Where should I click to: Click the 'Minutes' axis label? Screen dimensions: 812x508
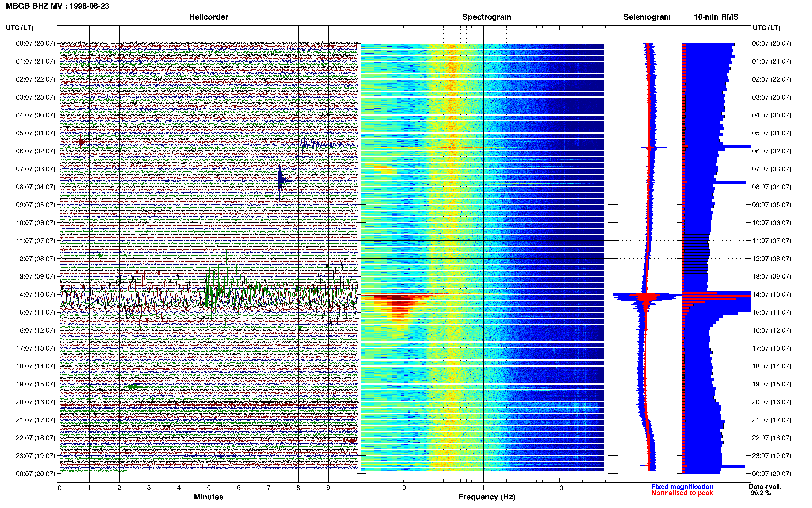(x=209, y=497)
